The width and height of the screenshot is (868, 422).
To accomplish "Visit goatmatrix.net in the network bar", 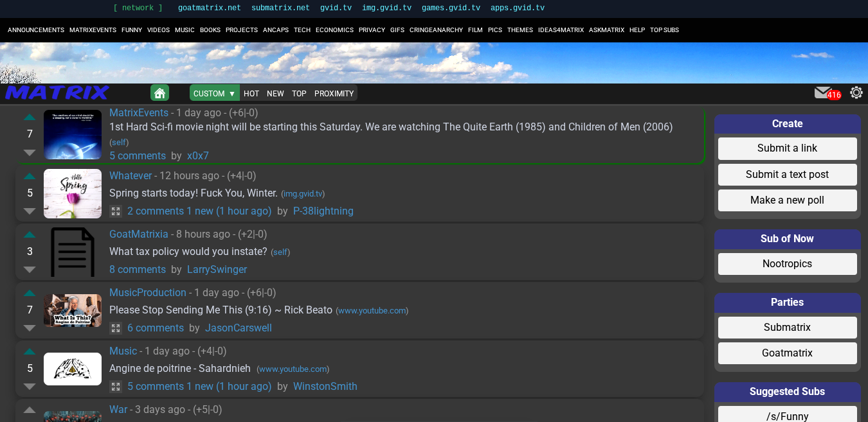I will point(210,8).
